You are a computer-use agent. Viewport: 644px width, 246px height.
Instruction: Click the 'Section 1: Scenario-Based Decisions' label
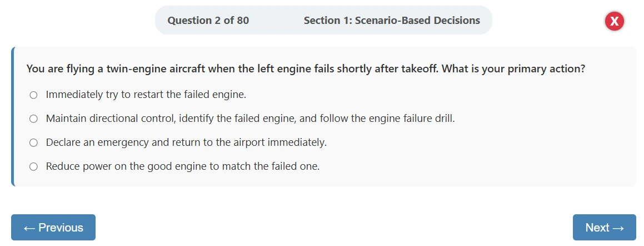(x=392, y=21)
